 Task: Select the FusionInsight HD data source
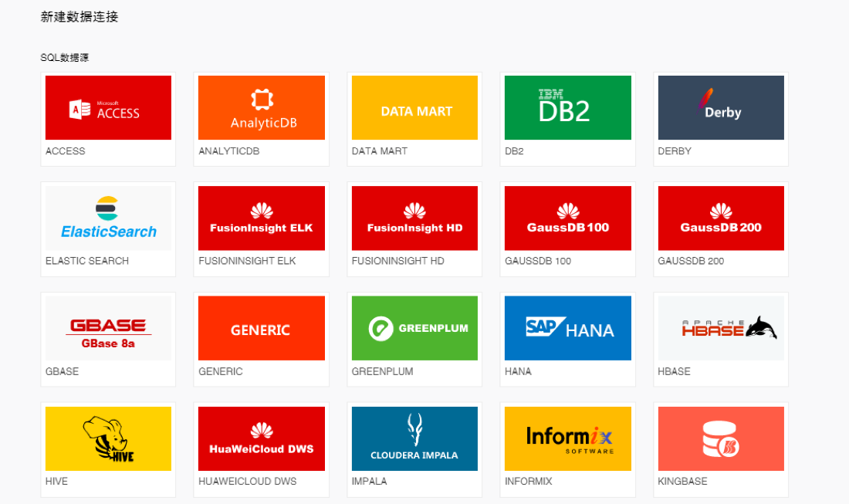tap(414, 218)
